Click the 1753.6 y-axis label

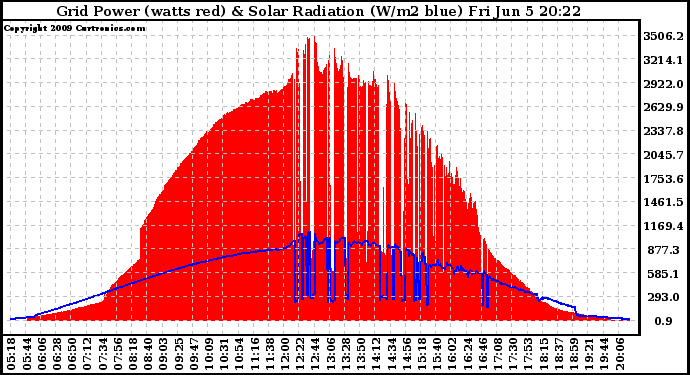tap(663, 179)
